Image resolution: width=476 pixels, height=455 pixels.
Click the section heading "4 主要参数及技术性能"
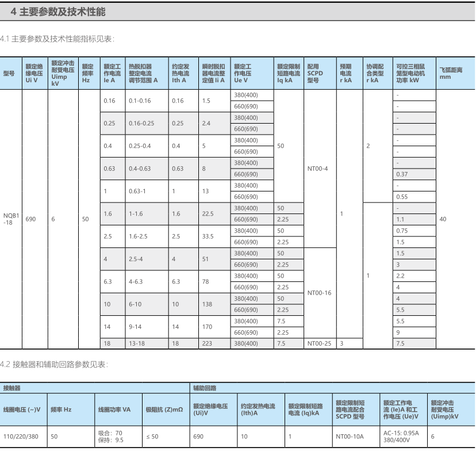click(x=58, y=12)
